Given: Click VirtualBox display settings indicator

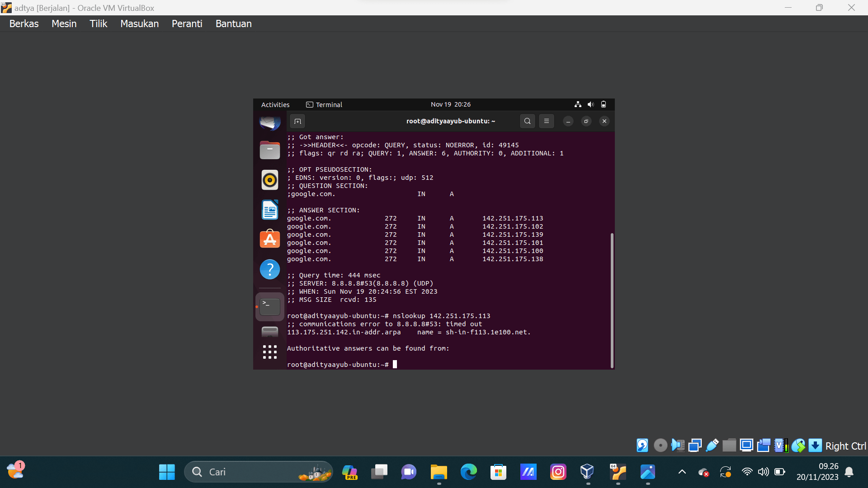Looking at the screenshot, I should (746, 446).
